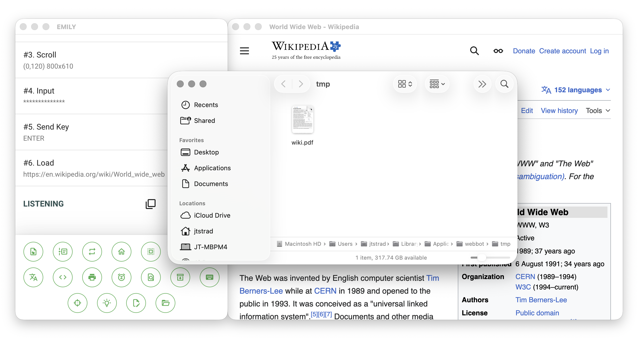Click the repeat loop arrows icon
The image size is (644, 341).
[92, 252]
